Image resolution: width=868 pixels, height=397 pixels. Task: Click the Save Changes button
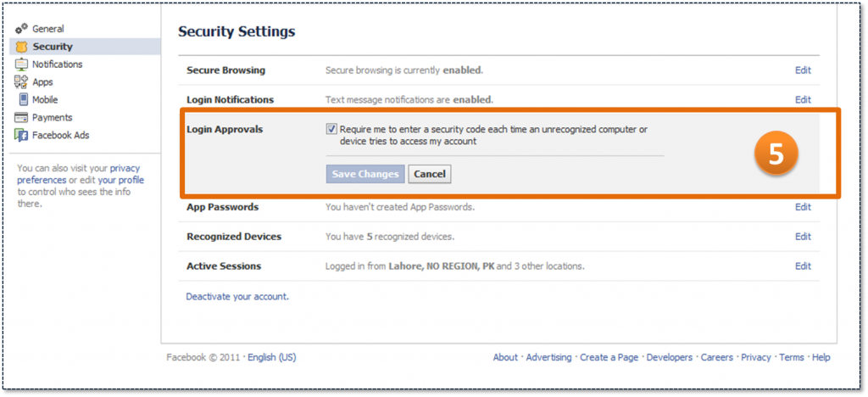(365, 174)
